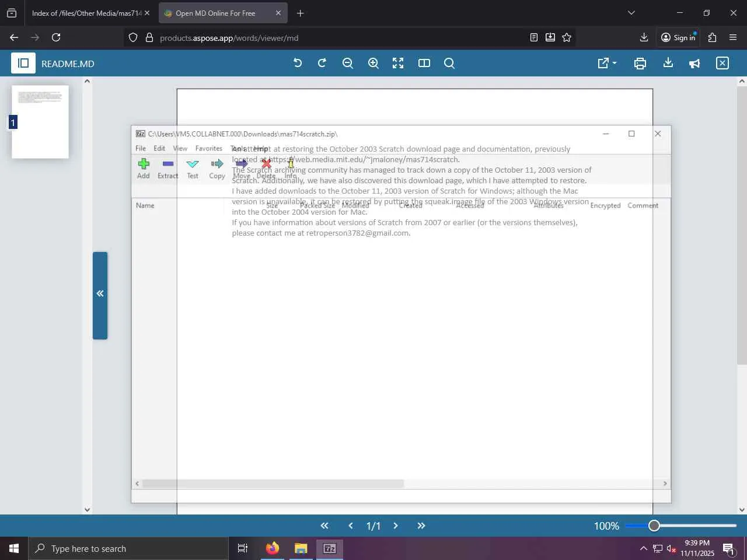This screenshot has height=560, width=747.
Task: Sort by the Name column in 7-Zip
Action: (x=145, y=205)
